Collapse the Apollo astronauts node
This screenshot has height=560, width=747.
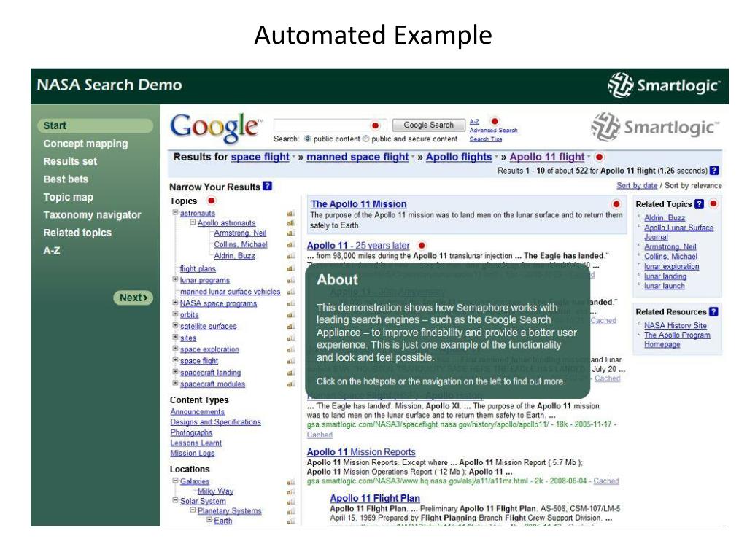(193, 222)
